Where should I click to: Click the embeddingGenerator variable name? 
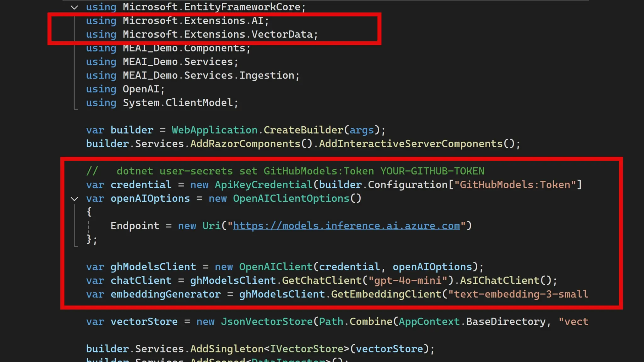[x=165, y=294]
